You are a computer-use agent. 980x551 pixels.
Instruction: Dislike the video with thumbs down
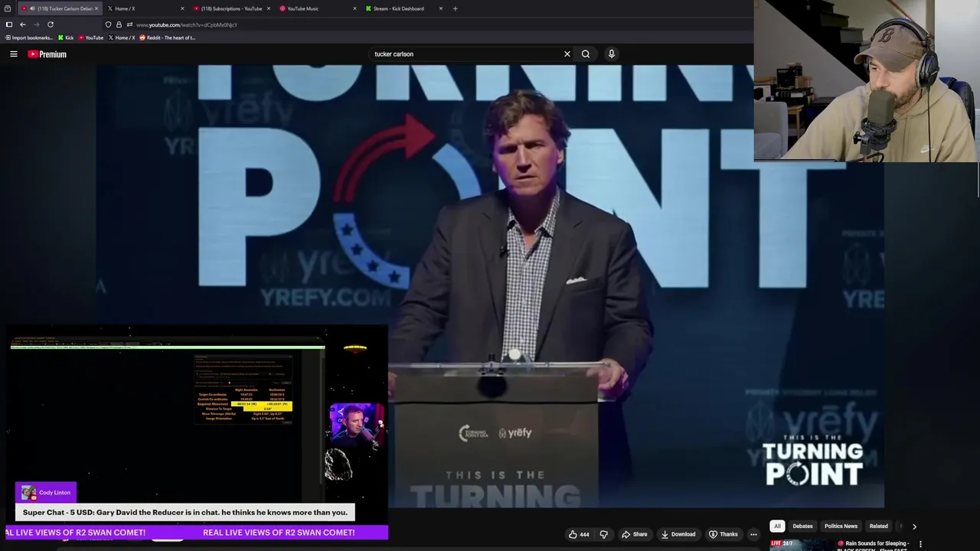click(x=603, y=534)
